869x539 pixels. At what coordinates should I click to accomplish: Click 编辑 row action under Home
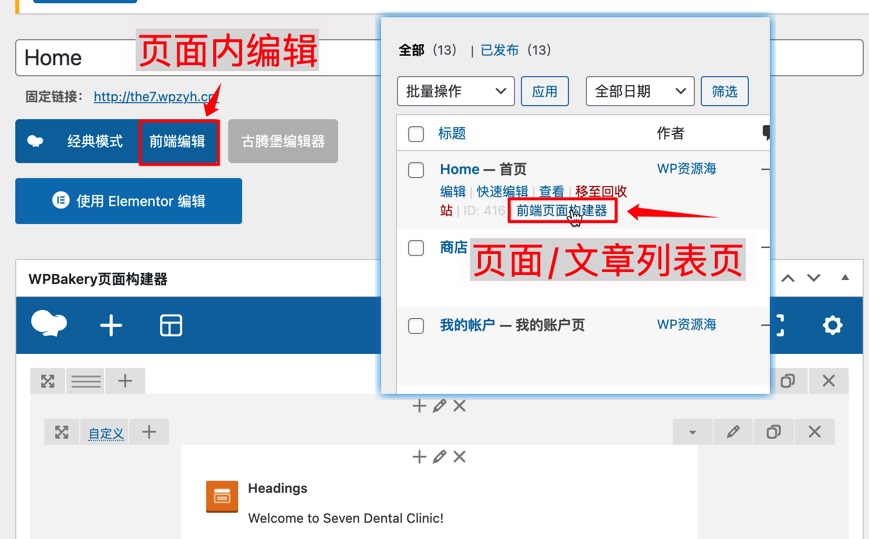(453, 192)
